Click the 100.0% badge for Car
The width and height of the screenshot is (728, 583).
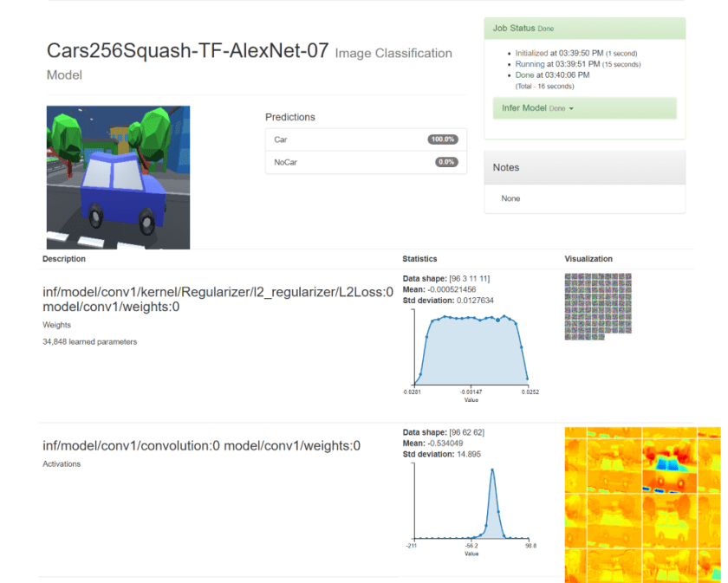[442, 139]
